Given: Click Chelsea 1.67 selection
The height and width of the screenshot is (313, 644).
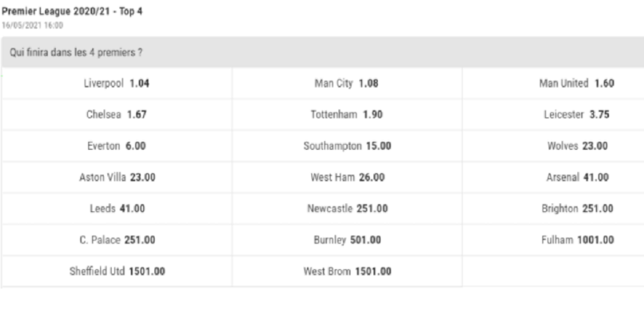Looking at the screenshot, I should [x=117, y=114].
